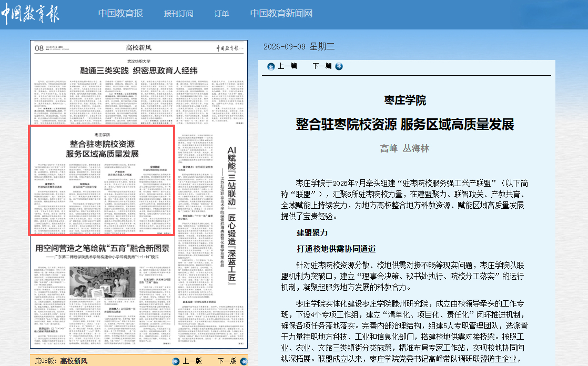Go to 中国教育新闻网 link
The image size is (588, 366).
[x=281, y=14]
